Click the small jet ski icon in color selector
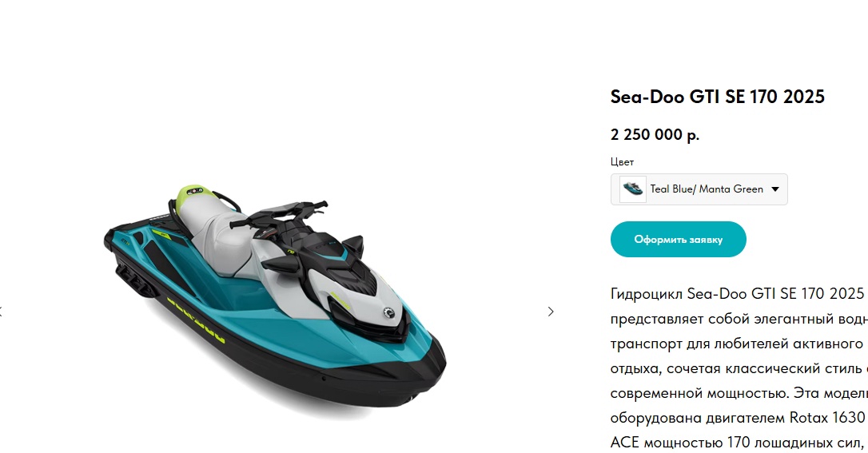 click(633, 189)
